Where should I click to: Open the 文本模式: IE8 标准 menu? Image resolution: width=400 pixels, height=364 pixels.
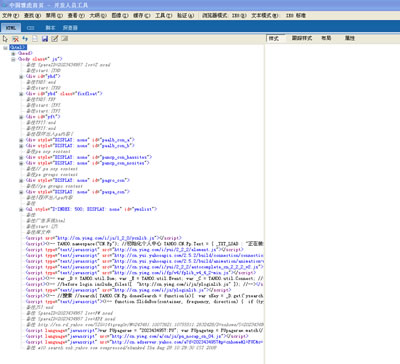pos(279,15)
